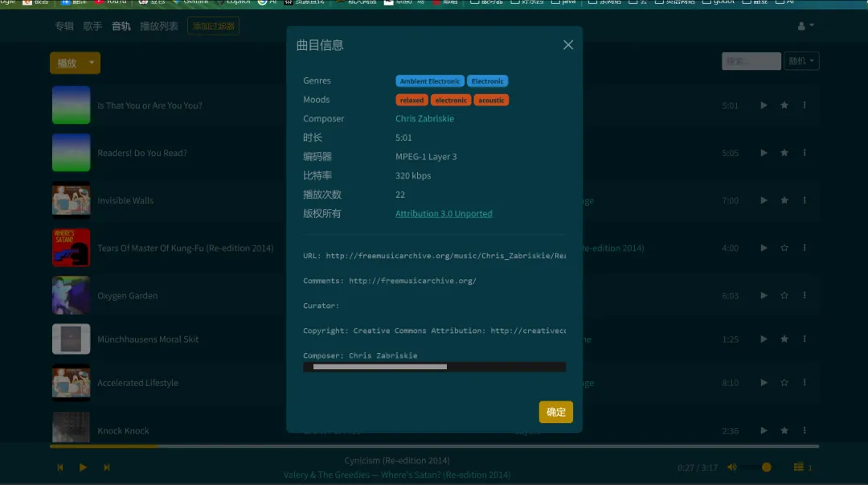Star the Accelerated Lifestyle track
The width and height of the screenshot is (868, 485).
click(x=784, y=383)
